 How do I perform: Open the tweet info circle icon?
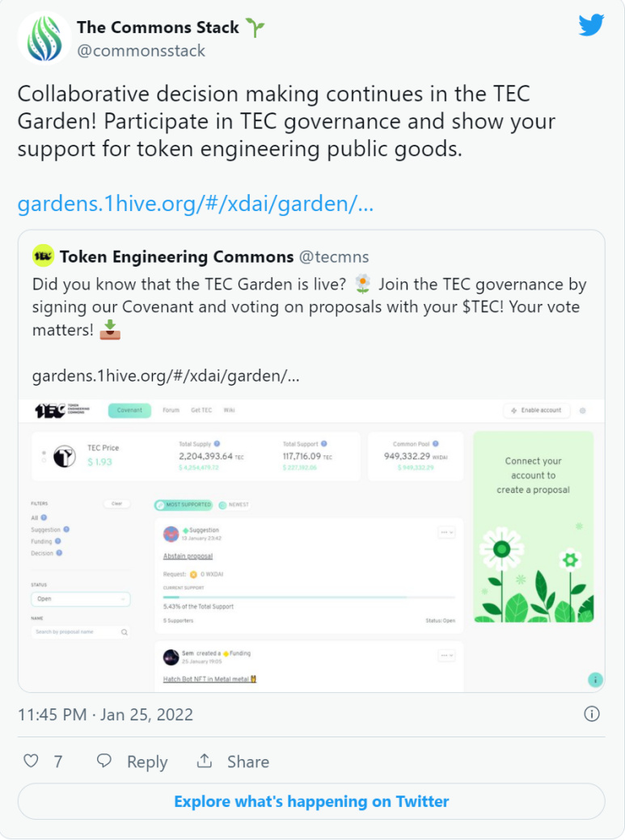click(x=591, y=714)
